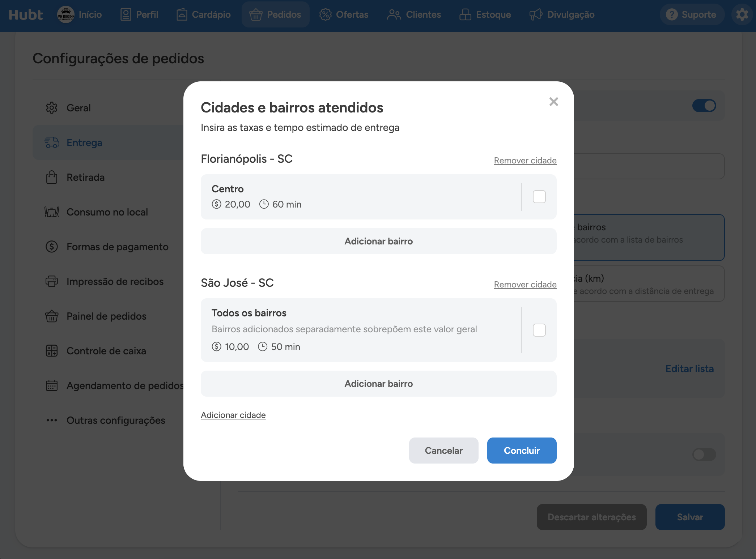Click the Outras configurações ellipsis icon

pos(52,420)
